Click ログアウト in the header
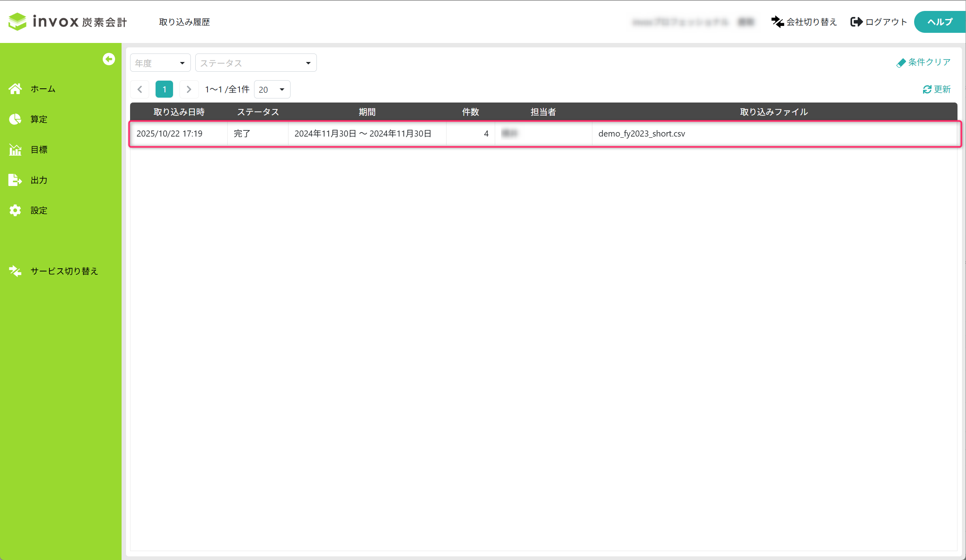 coord(878,22)
